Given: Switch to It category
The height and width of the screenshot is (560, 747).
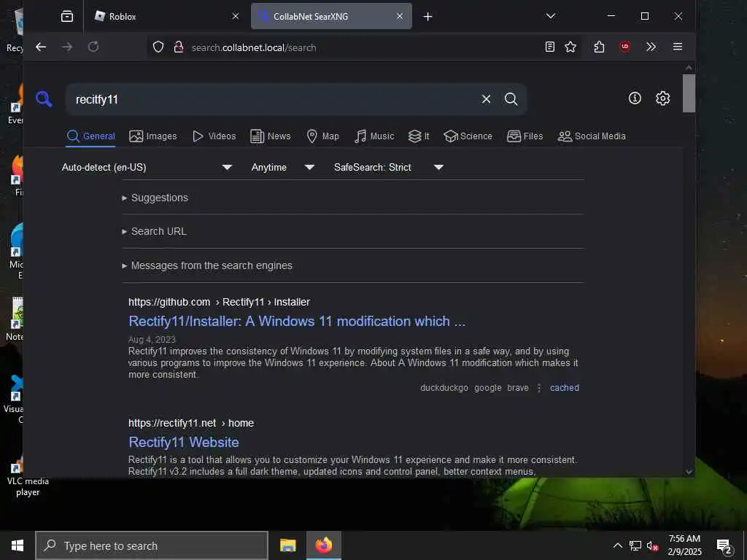Looking at the screenshot, I should [x=419, y=136].
